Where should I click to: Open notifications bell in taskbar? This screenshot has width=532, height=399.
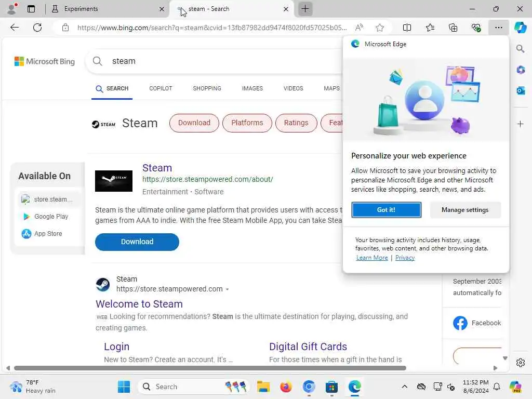(497, 387)
